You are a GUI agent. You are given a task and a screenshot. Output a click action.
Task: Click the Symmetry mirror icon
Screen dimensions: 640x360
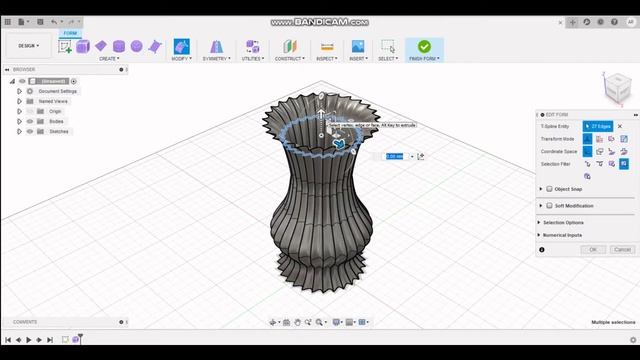pyautogui.click(x=217, y=47)
